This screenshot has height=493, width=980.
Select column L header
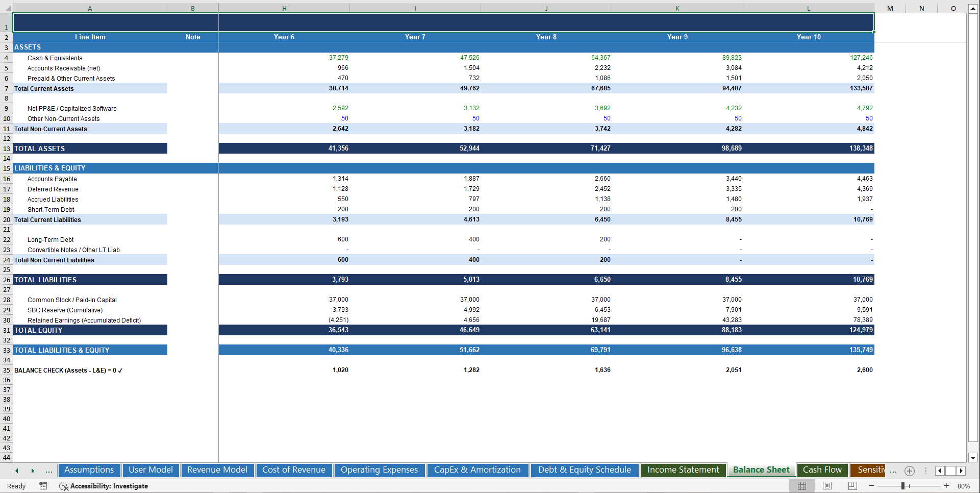coord(809,8)
